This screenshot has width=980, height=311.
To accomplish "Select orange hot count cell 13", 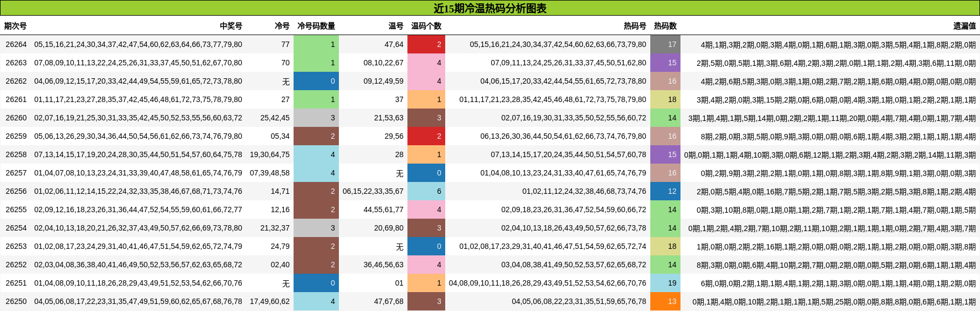I will click(665, 301).
